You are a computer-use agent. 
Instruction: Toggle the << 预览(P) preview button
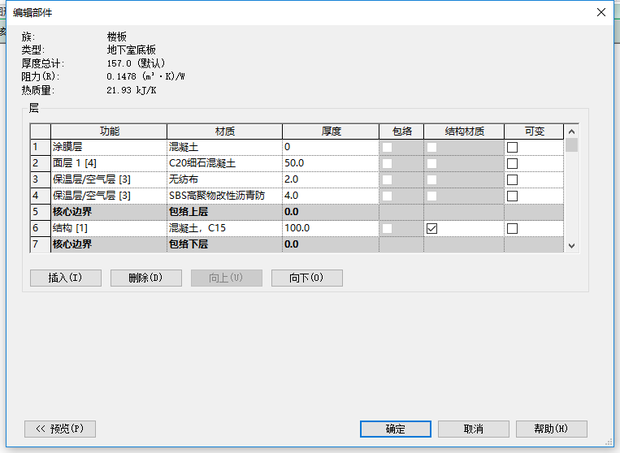click(59, 429)
